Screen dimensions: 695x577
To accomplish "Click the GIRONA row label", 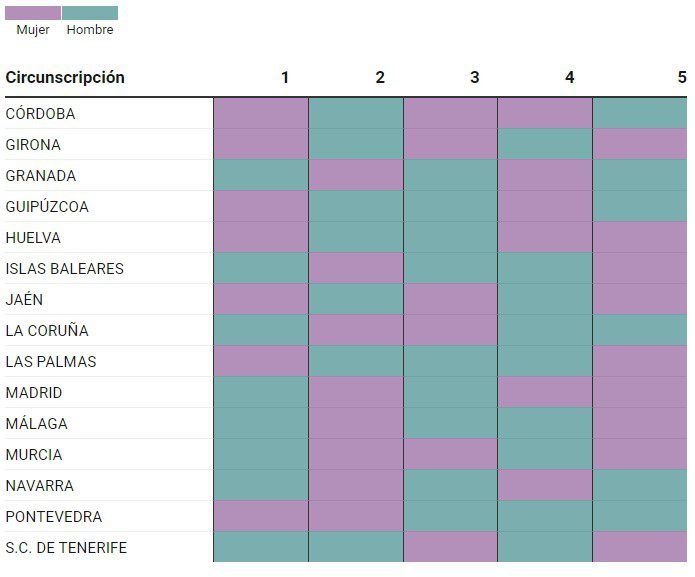I will click(33, 145).
